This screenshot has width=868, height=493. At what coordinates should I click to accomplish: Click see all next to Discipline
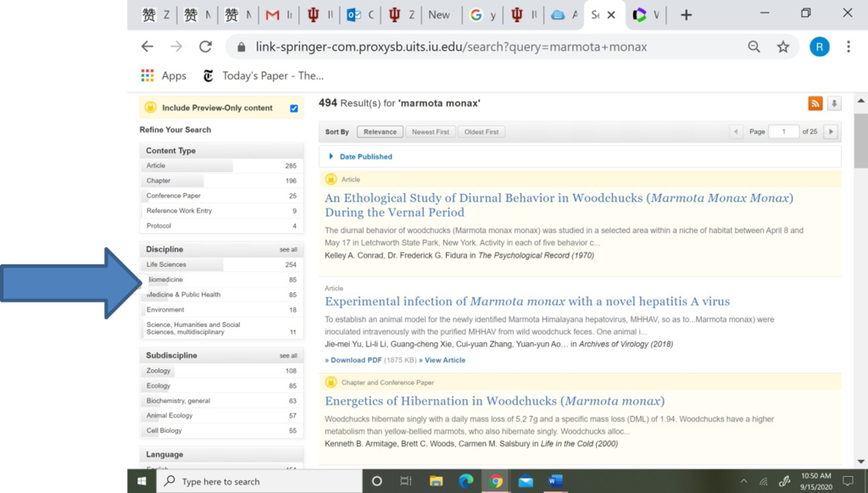(288, 250)
